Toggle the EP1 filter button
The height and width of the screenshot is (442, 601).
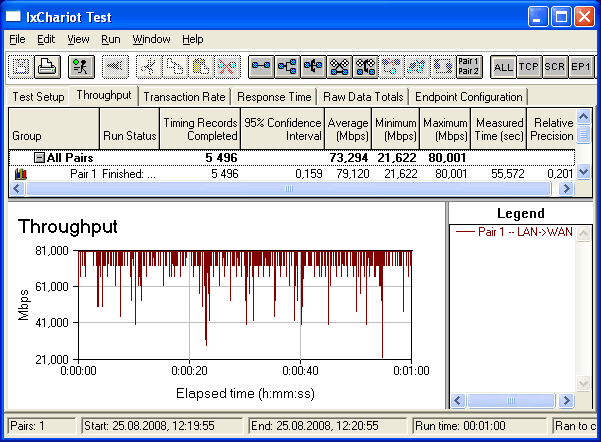[x=581, y=67]
